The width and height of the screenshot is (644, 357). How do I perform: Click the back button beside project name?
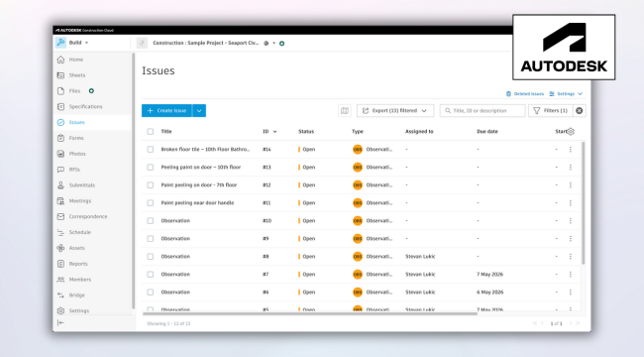pyautogui.click(x=142, y=43)
